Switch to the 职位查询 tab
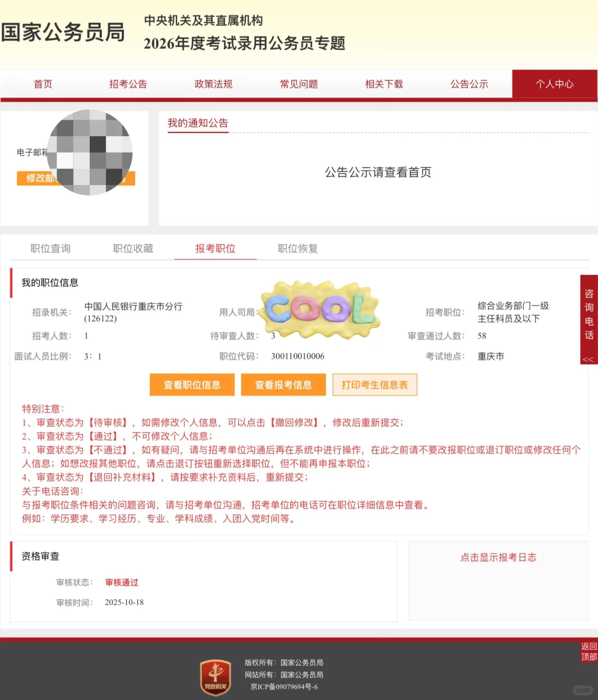Screen dimensions: 598x700 tap(51, 249)
